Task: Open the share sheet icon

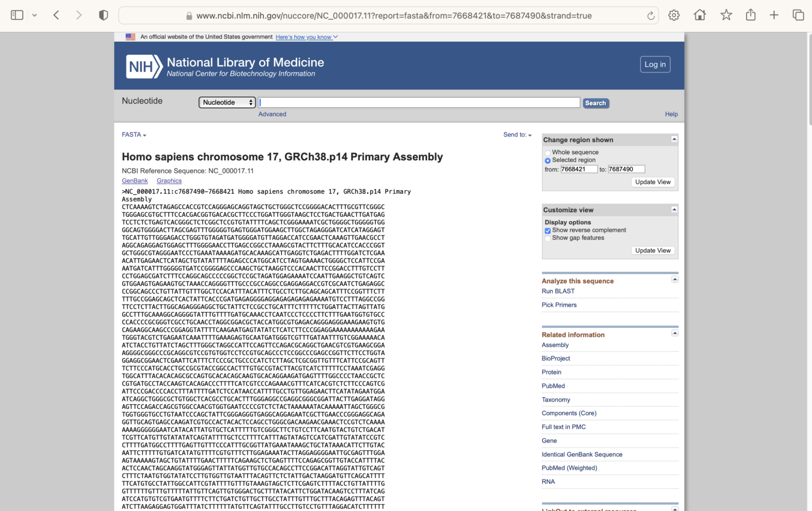Action: tap(750, 15)
